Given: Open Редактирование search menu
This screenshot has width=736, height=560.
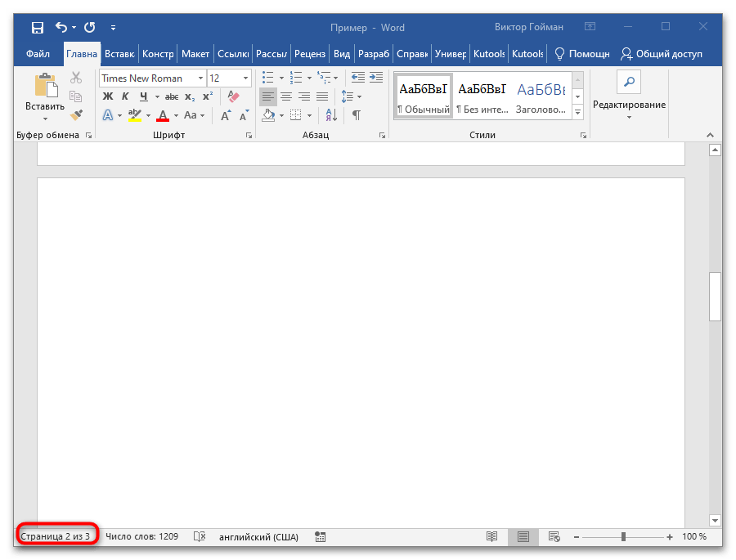Looking at the screenshot, I should [629, 96].
